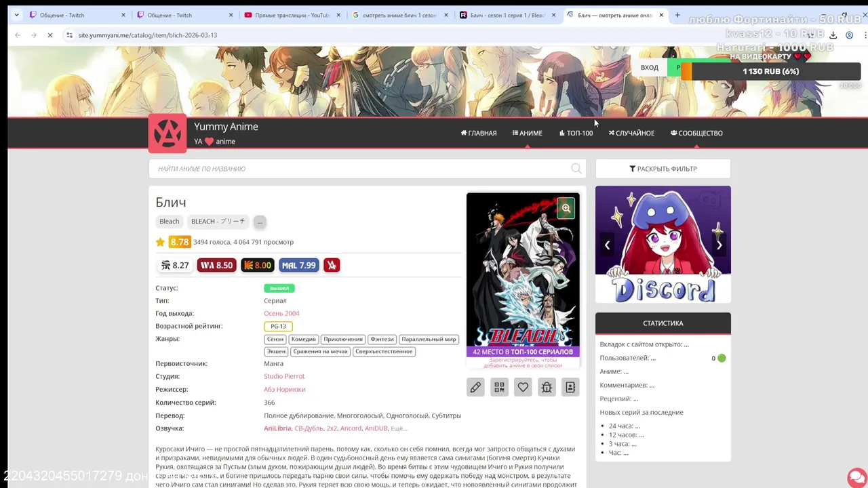Open СВ-Дубль voiceover link

pos(309,428)
